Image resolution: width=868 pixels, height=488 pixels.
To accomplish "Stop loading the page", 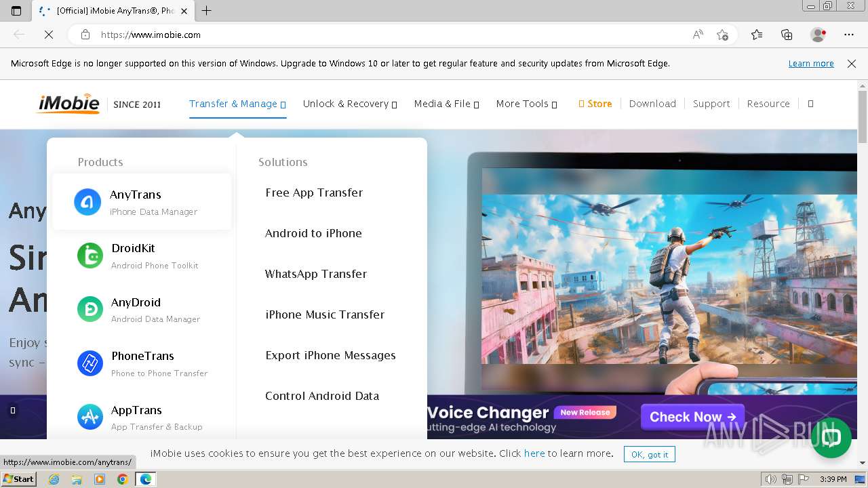I will [49, 35].
